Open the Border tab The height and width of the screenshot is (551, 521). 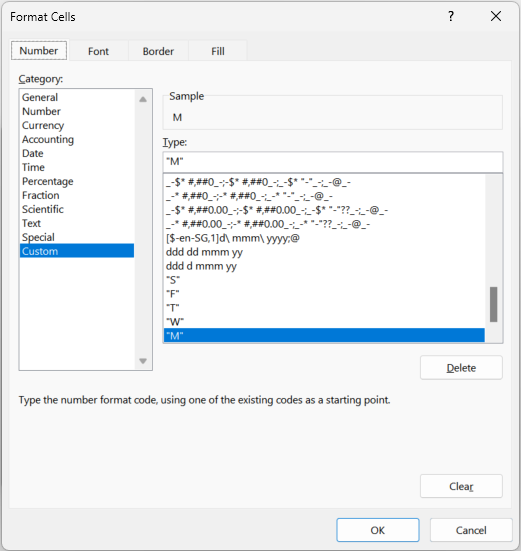(158, 51)
